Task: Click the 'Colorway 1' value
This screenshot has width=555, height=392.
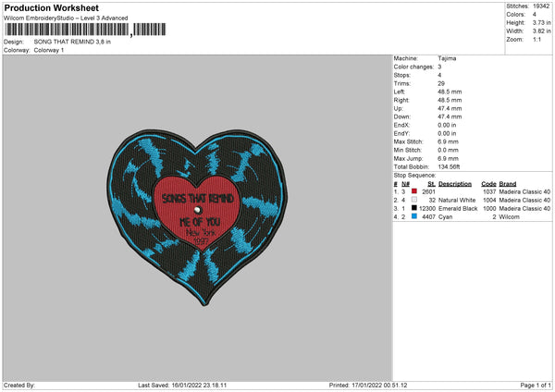Action: pos(49,50)
